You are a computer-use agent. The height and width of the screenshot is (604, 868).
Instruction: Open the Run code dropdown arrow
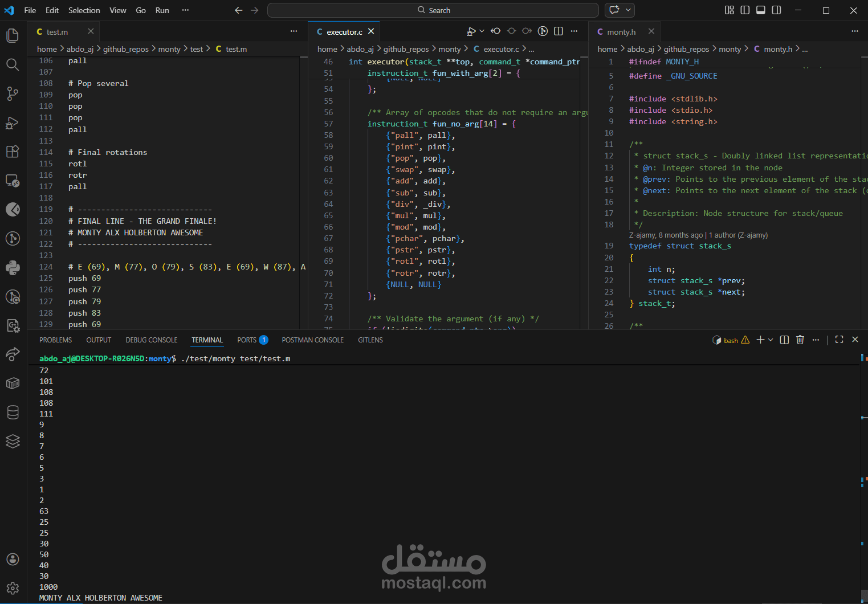coord(482,31)
